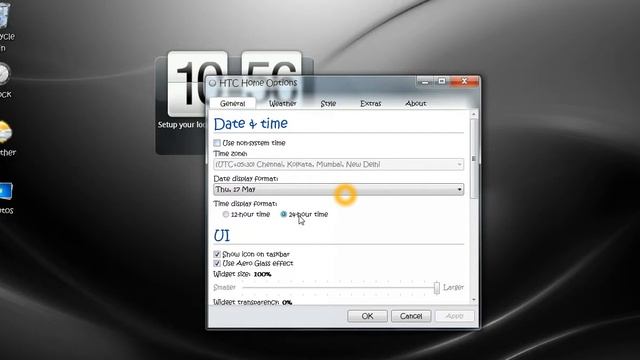Click the 'UI' section heading
Image resolution: width=640 pixels, height=360 pixels.
(222, 236)
